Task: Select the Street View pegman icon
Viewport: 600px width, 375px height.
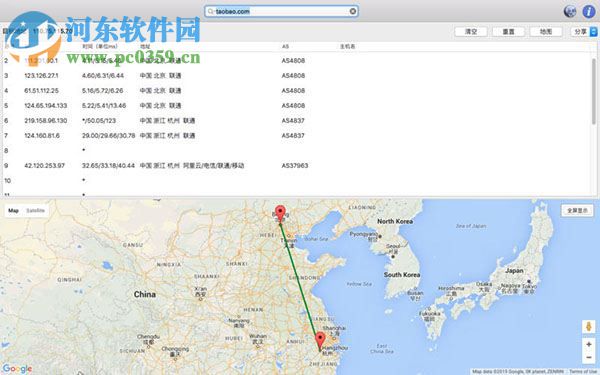Action: tap(589, 327)
